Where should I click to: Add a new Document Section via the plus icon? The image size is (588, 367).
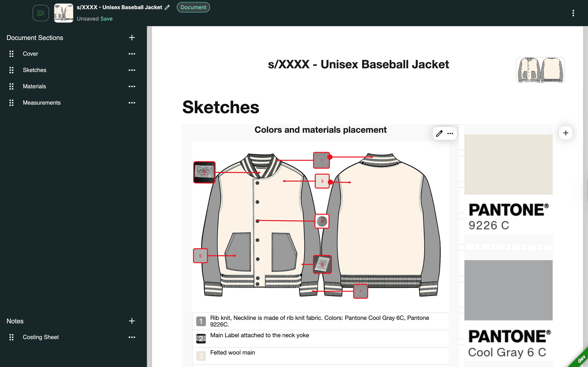tap(131, 38)
